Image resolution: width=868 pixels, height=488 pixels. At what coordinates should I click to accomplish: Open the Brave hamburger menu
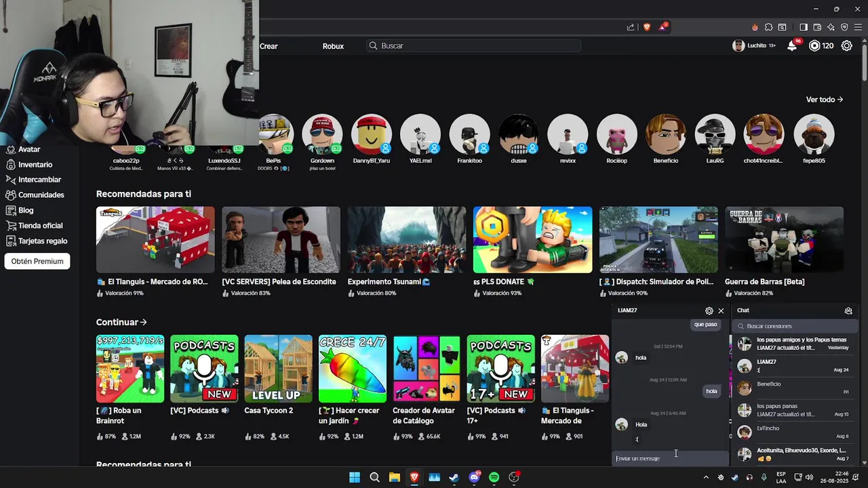pos(858,27)
